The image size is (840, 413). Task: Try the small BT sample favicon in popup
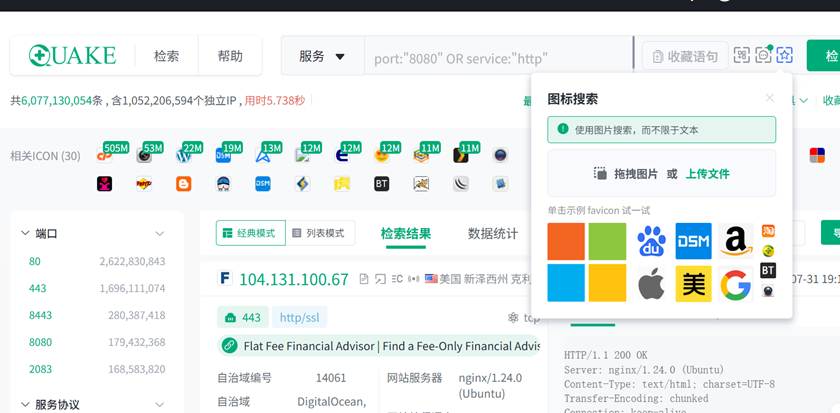[768, 271]
